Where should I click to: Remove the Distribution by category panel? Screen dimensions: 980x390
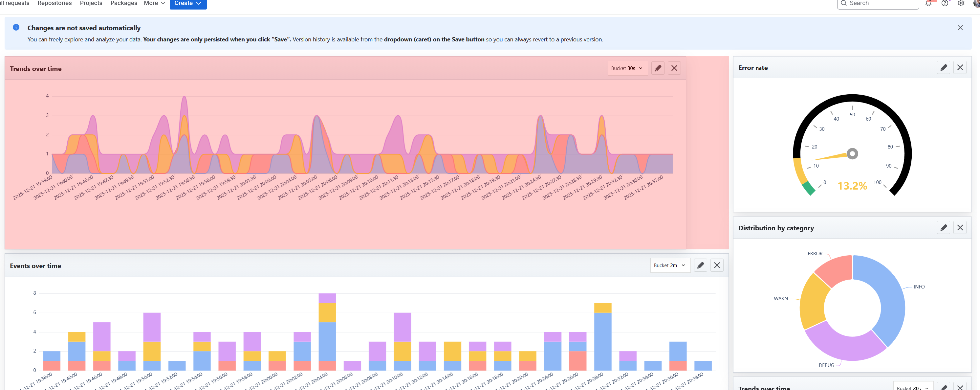960,228
